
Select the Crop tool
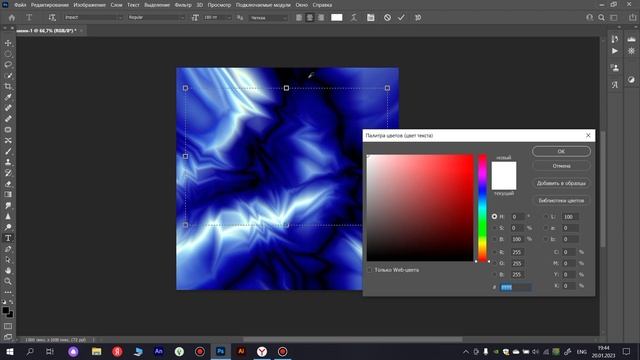[8, 86]
